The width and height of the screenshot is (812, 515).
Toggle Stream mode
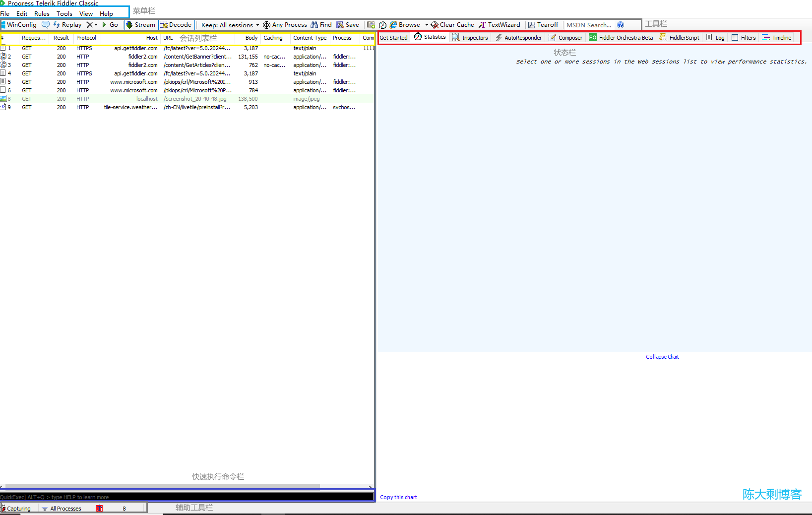[x=140, y=25]
